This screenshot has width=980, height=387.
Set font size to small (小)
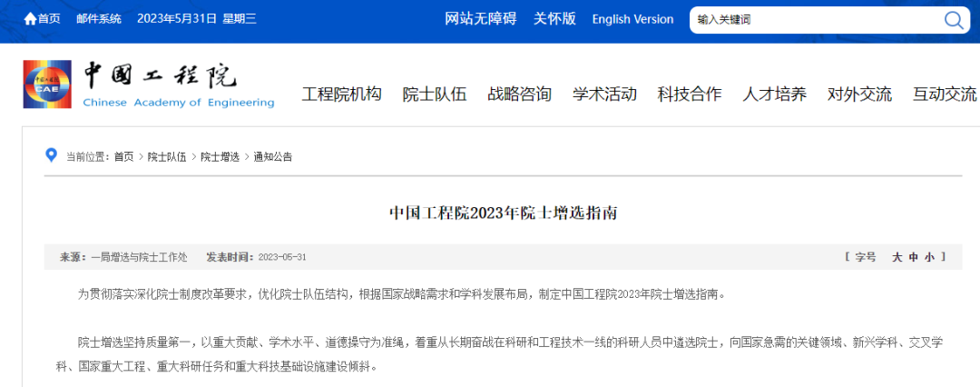[929, 257]
